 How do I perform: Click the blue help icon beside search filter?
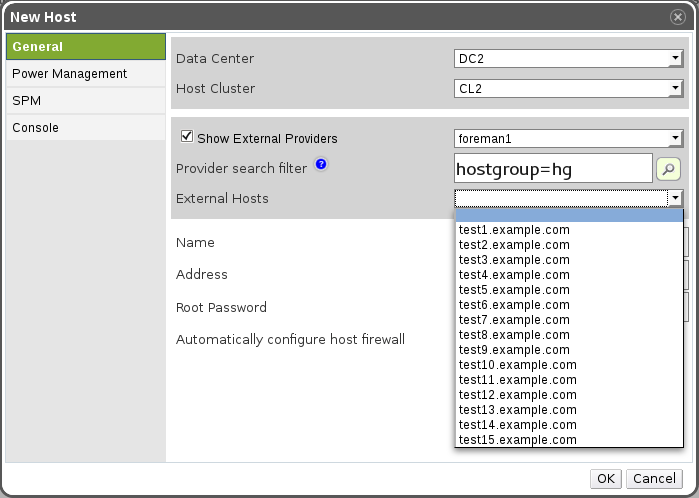click(321, 165)
